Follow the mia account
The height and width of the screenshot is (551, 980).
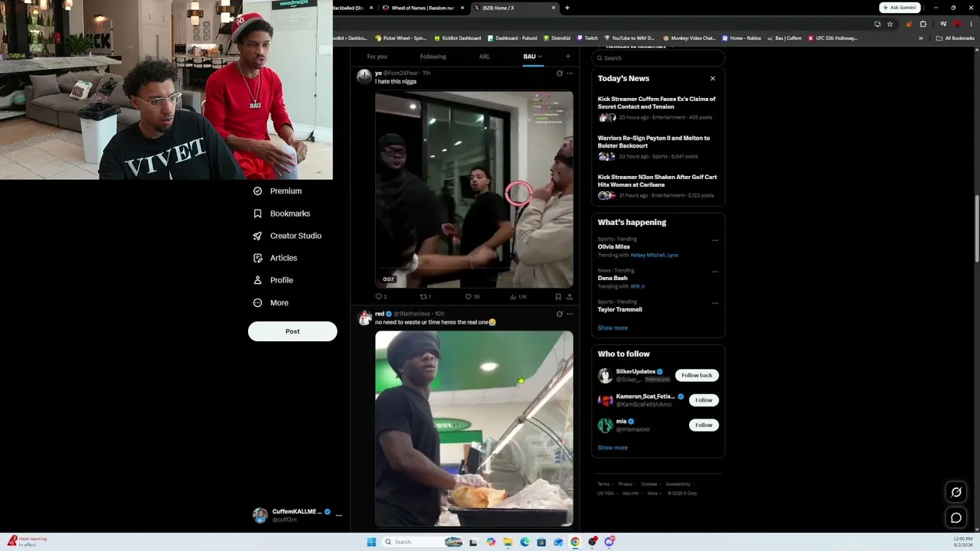(704, 425)
